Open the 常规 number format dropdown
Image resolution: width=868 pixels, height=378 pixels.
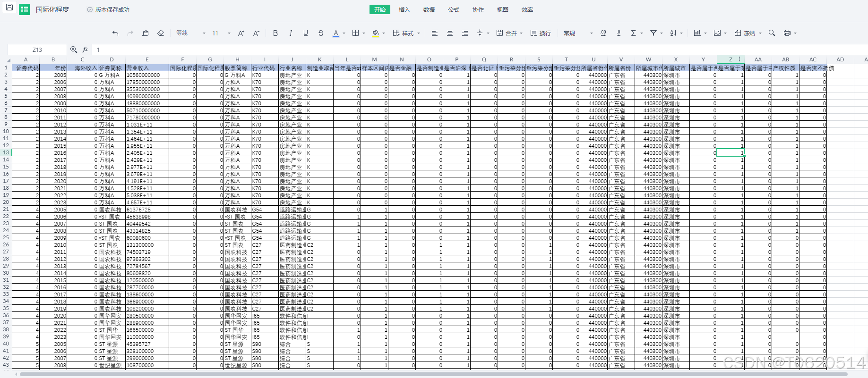[x=578, y=33]
